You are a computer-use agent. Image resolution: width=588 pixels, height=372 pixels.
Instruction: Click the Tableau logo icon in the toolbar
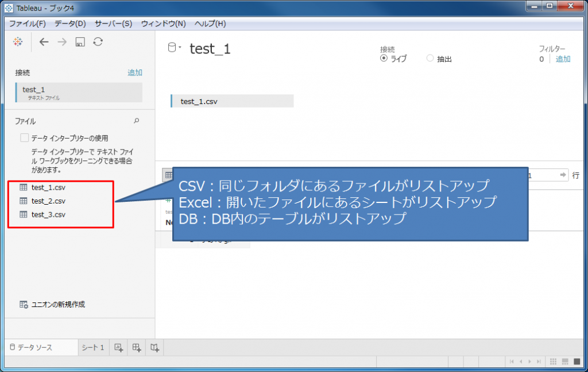tap(17, 41)
